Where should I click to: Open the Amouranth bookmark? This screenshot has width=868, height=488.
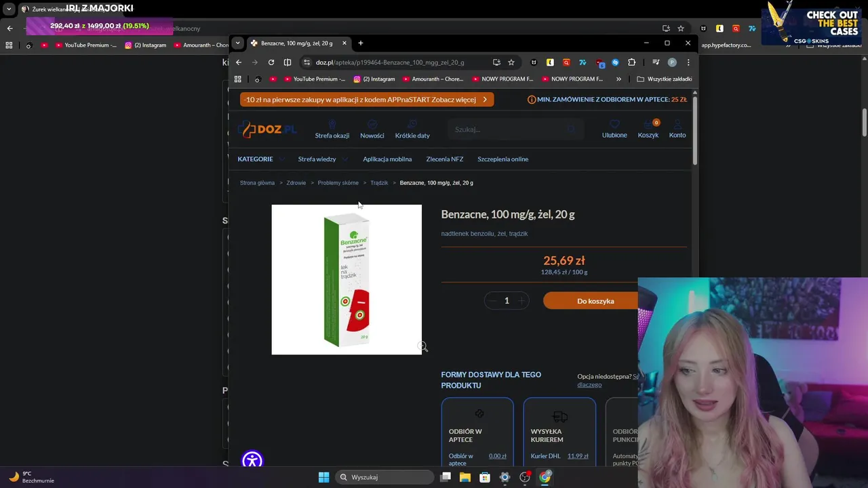coord(433,79)
